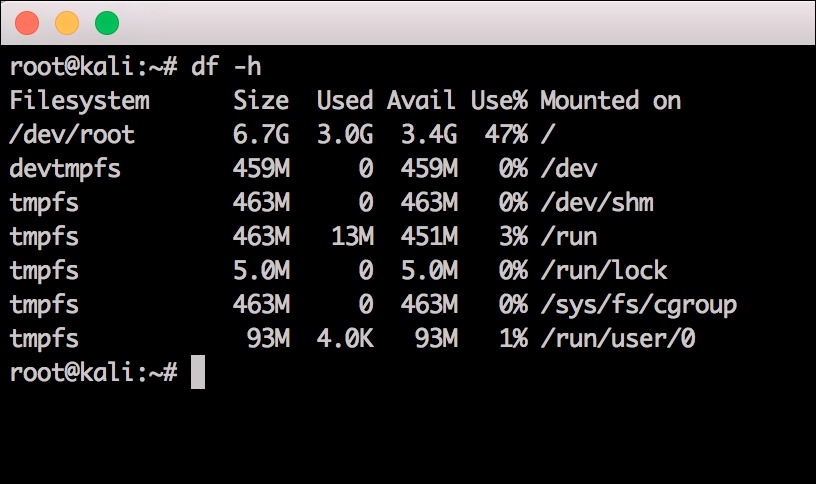This screenshot has height=484, width=816.
Task: Click the /dev/shm mount path
Action: pos(596,203)
